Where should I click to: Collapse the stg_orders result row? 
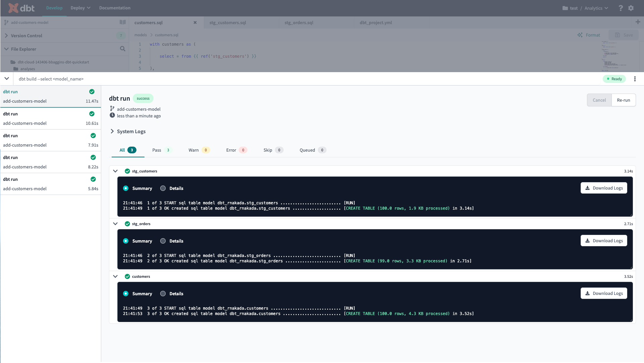[115, 224]
